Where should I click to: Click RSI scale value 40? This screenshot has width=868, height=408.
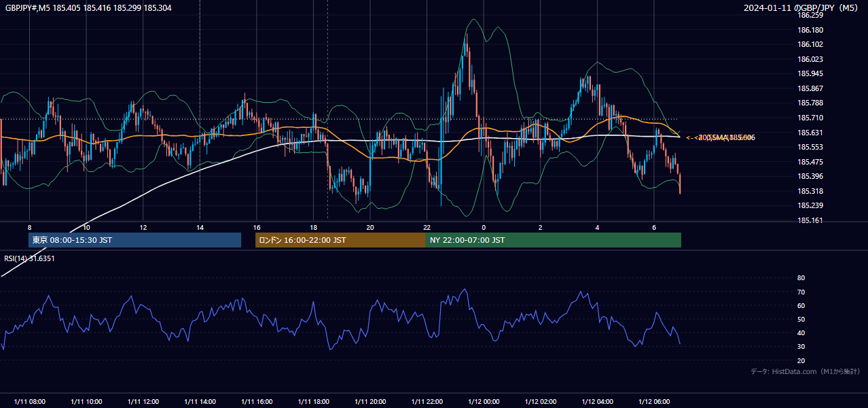801,333
